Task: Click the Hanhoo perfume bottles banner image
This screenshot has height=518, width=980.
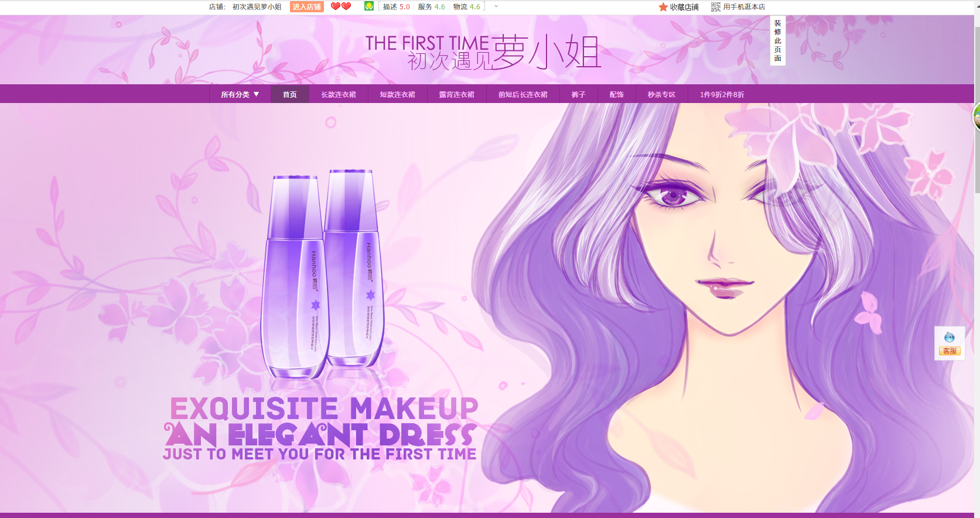Action: pyautogui.click(x=323, y=274)
